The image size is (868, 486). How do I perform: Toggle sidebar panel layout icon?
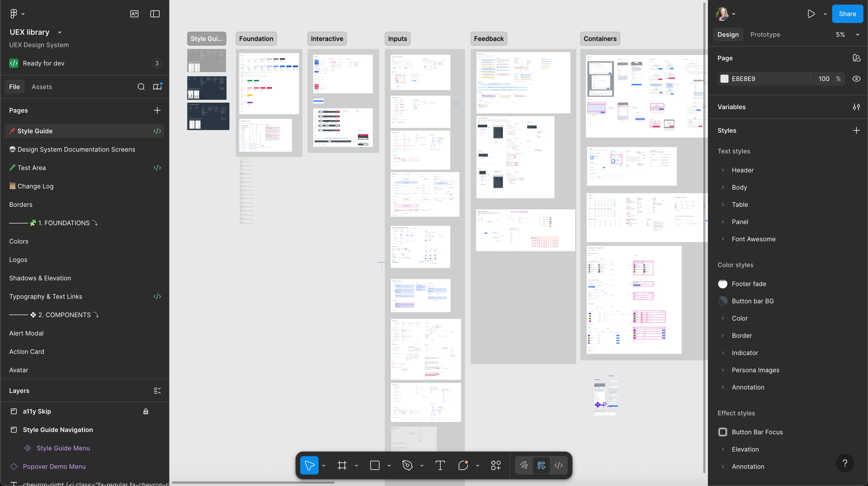click(155, 14)
